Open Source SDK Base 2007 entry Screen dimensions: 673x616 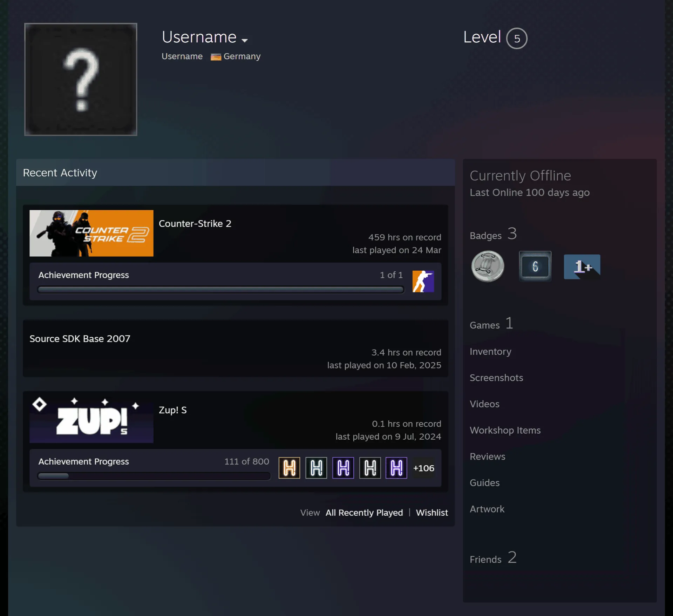80,339
